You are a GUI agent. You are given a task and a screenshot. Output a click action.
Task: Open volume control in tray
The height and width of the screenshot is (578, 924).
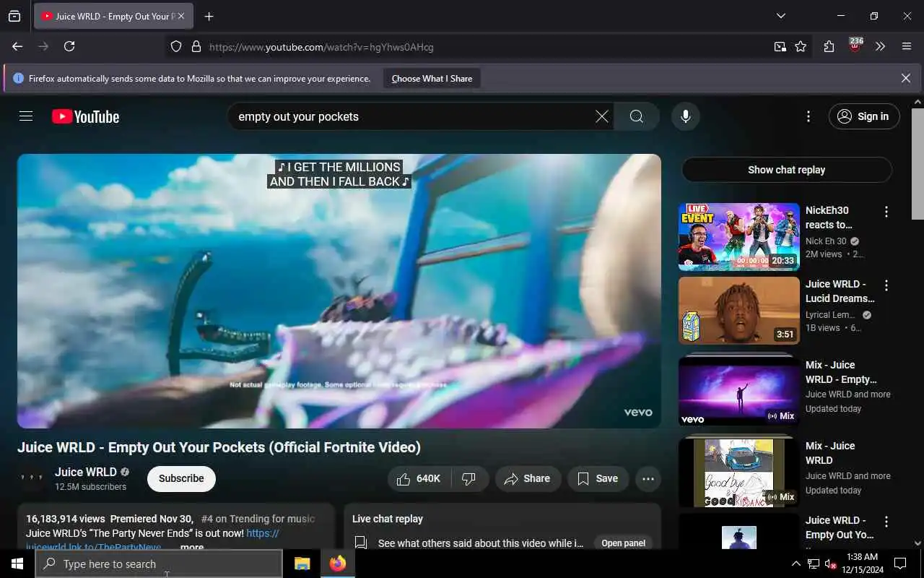[x=831, y=564]
